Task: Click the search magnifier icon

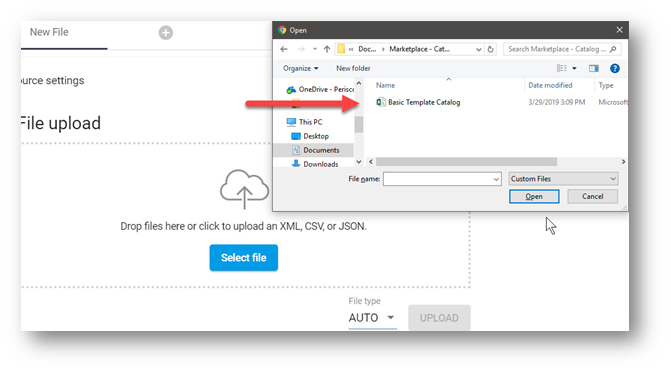Action: coord(613,49)
